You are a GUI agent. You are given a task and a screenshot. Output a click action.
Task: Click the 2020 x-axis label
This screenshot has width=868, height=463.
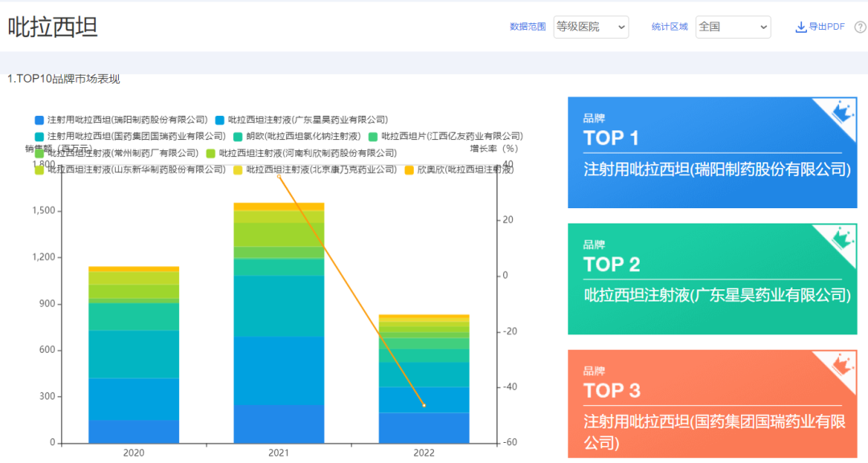133,453
